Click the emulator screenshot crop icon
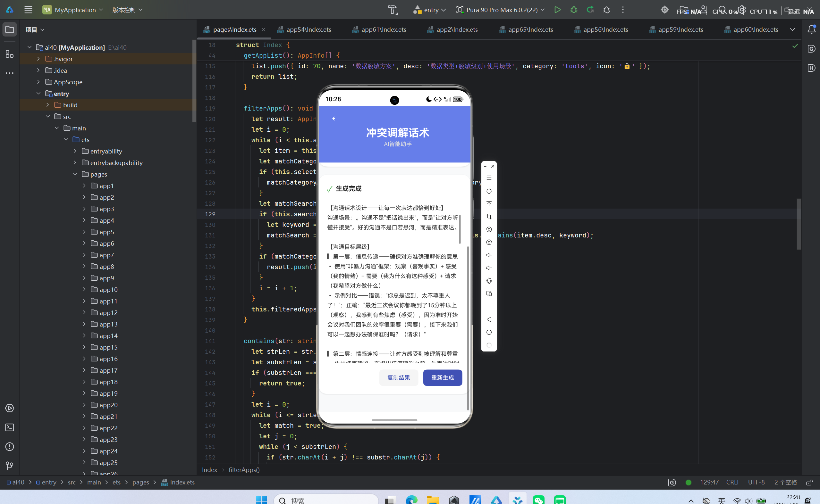 [489, 217]
